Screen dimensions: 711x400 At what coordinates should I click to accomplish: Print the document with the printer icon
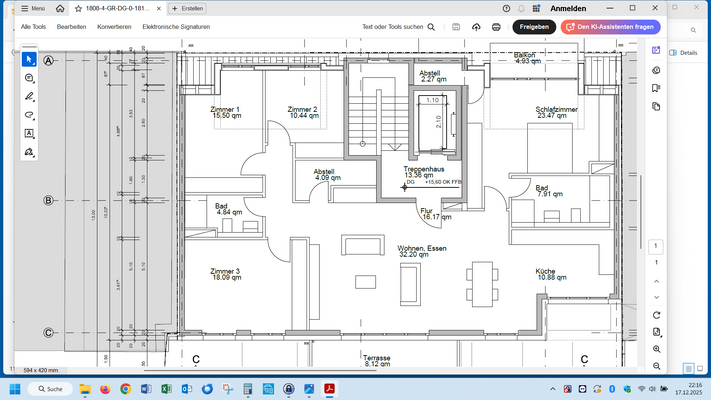496,27
